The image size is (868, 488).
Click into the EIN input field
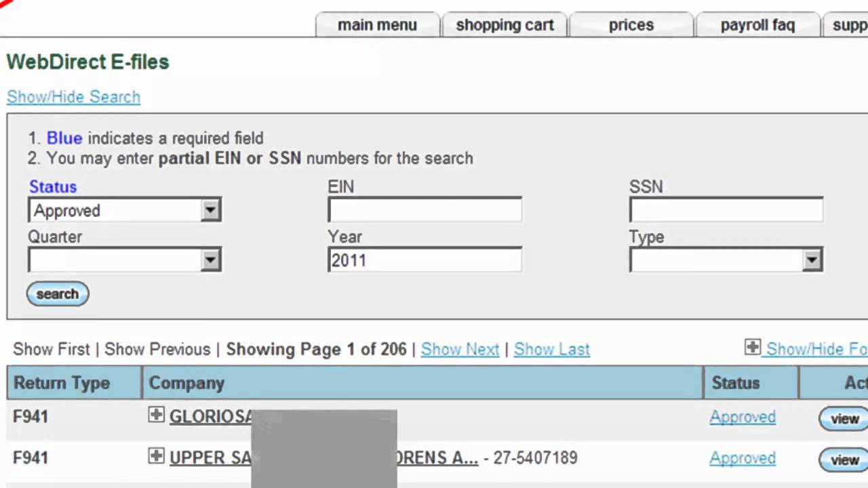[425, 210]
